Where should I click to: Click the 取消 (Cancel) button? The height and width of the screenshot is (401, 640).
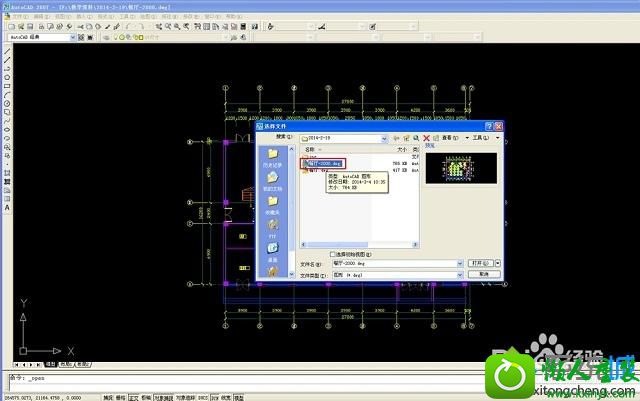pos(484,274)
